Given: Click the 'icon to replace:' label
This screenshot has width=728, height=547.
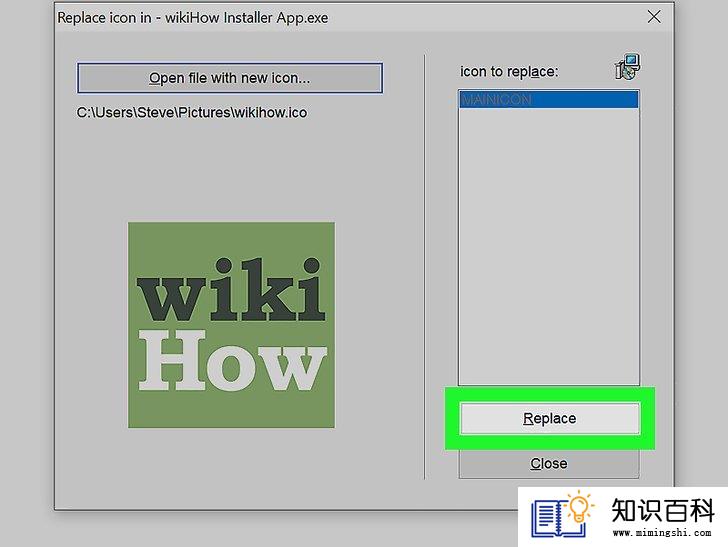Looking at the screenshot, I should (509, 72).
